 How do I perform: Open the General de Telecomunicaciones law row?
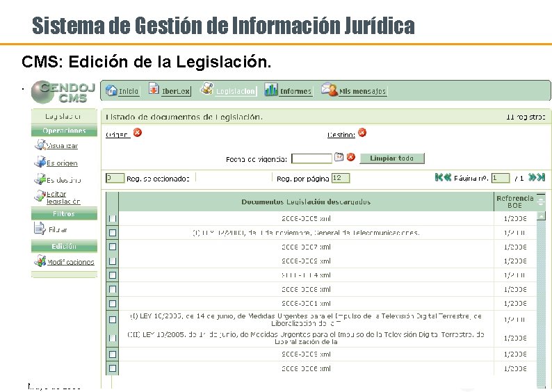(306, 233)
